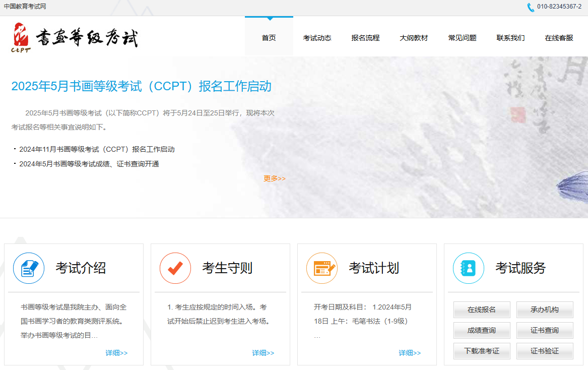Open the 2024年11月书画等级考试报名工作启动 news item
Screen dimensions: 588x370
coord(97,149)
